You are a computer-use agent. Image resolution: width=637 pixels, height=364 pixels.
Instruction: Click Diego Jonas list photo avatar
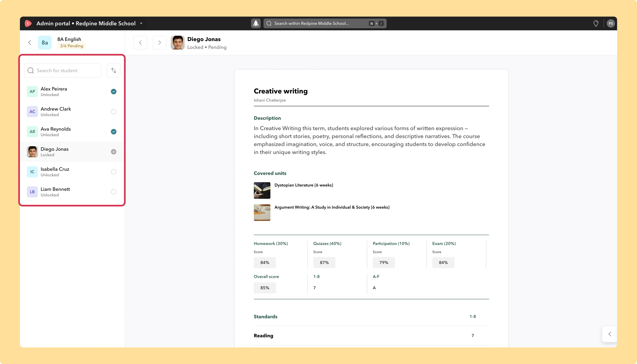[32, 152]
